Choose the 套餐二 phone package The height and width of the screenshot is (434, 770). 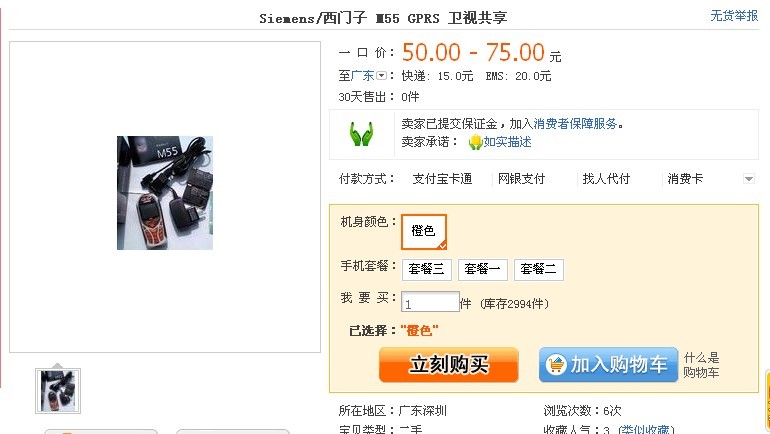(538, 270)
